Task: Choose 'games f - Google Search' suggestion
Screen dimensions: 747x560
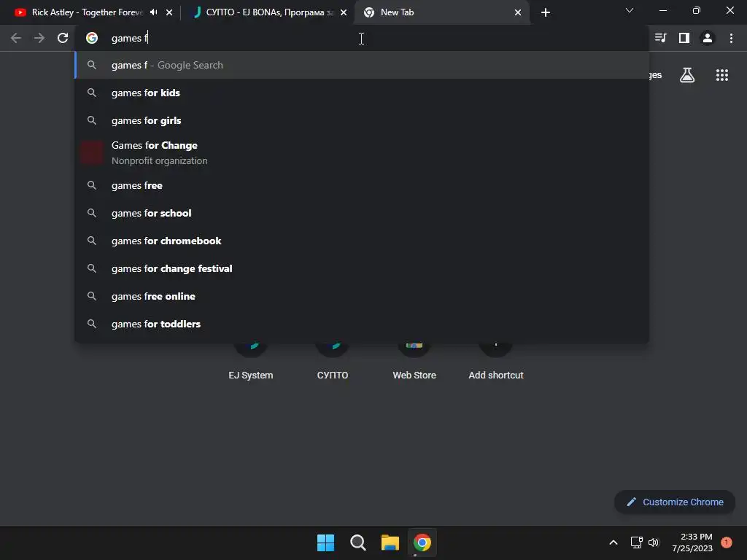Action: coord(362,65)
